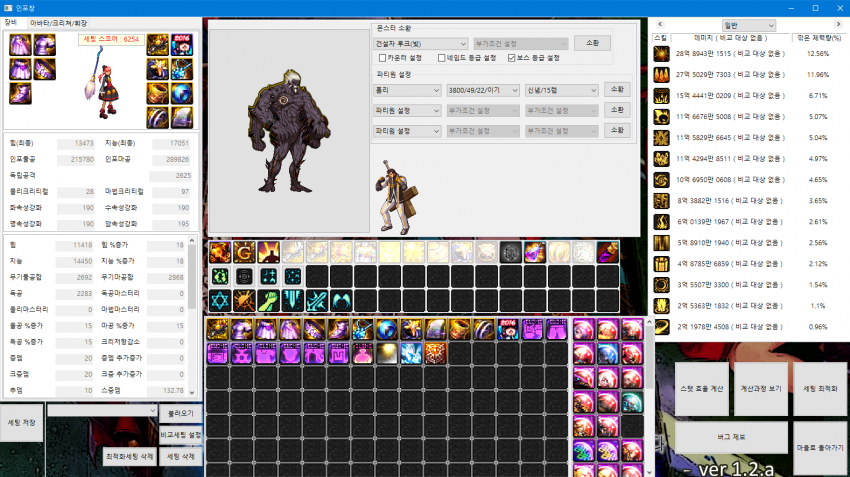Click the green flexed arm skill icon

tap(267, 299)
